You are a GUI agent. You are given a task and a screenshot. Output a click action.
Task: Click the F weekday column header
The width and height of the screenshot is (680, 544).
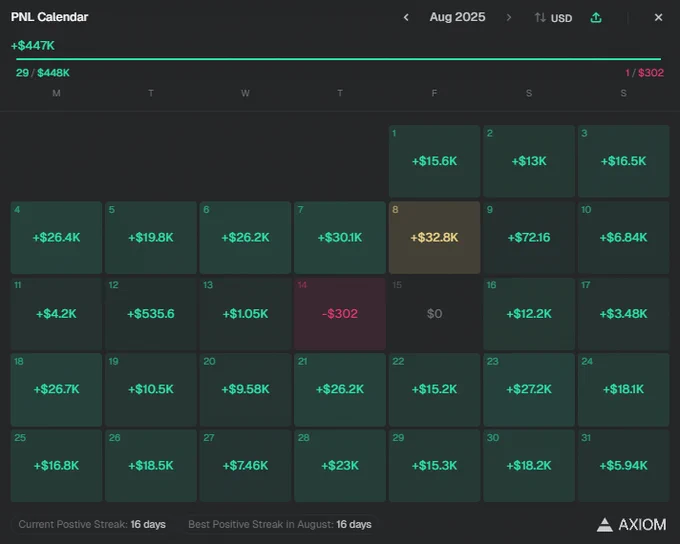(x=434, y=93)
